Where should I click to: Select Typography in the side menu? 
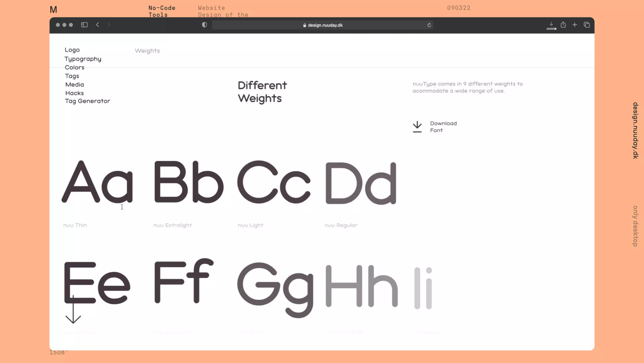coord(83,59)
